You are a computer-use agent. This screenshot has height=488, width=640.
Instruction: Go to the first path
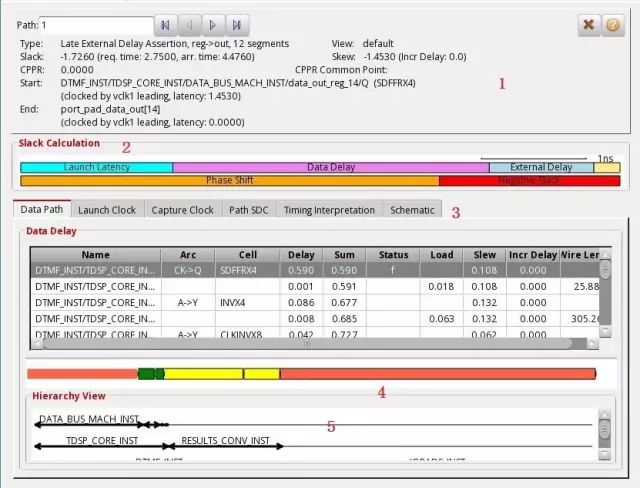pyautogui.click(x=165, y=25)
